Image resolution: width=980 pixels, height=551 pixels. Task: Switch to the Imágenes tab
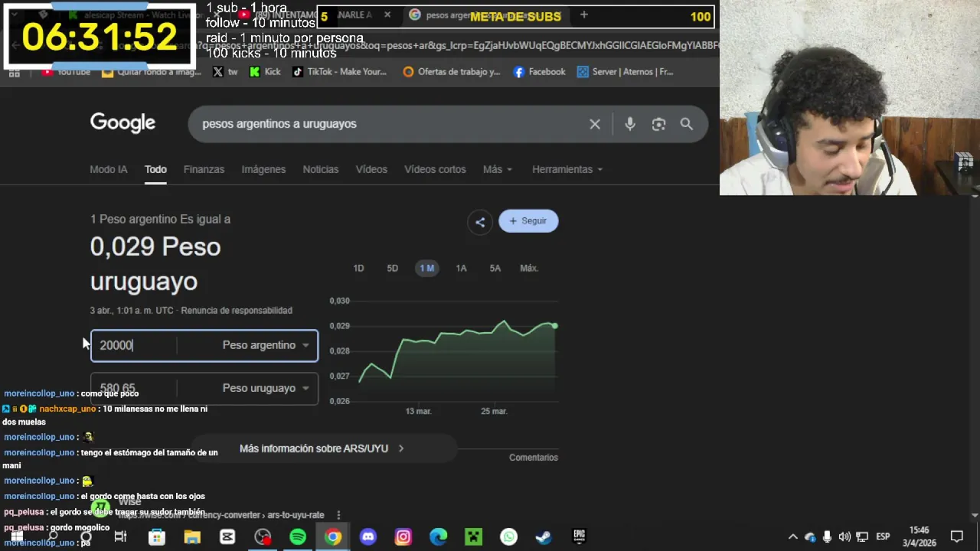(263, 170)
